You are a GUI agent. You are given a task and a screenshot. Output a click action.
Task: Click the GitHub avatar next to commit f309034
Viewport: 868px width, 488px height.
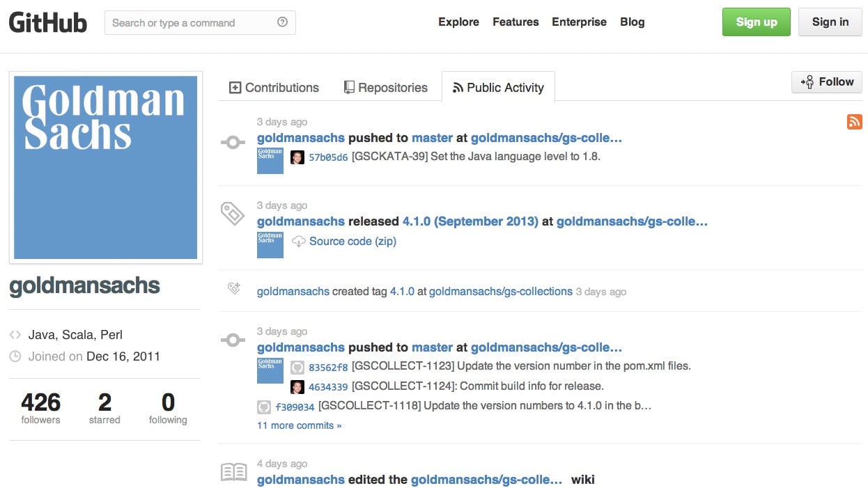[264, 407]
